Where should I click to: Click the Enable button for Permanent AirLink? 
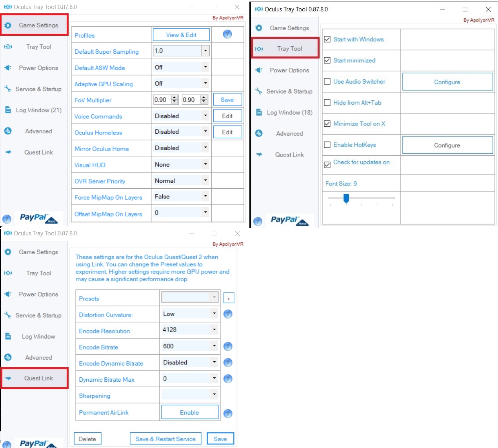coord(190,412)
